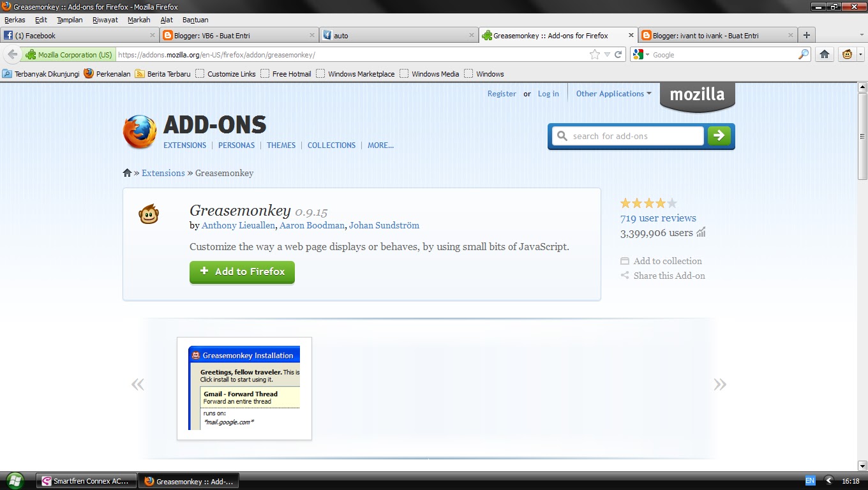Click the EN language indicator in taskbar
This screenshot has width=868, height=490.
coord(810,480)
